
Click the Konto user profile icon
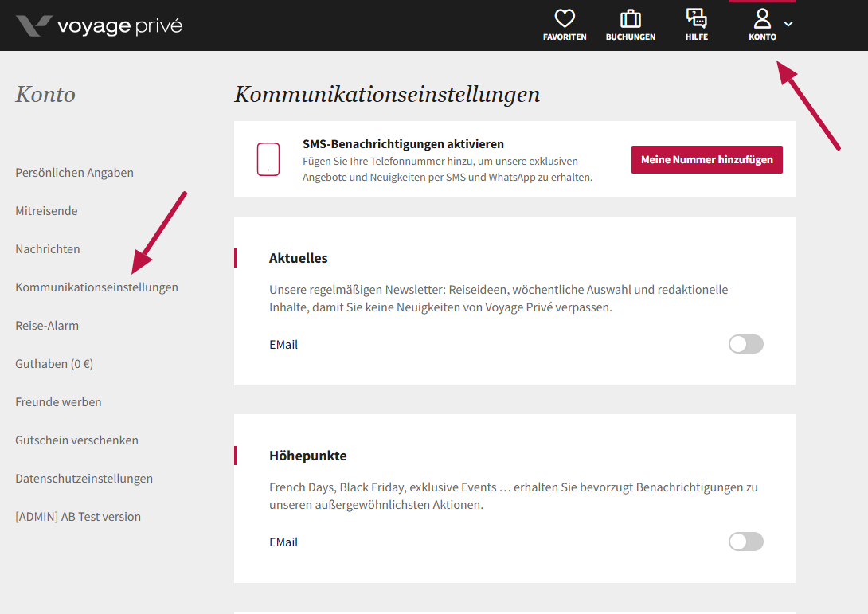pos(762,19)
